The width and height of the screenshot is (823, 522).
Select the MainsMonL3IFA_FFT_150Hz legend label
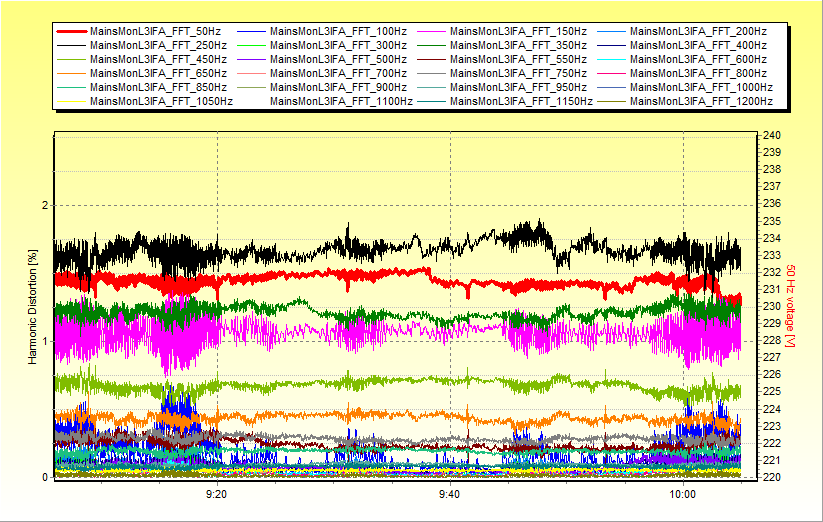518,31
